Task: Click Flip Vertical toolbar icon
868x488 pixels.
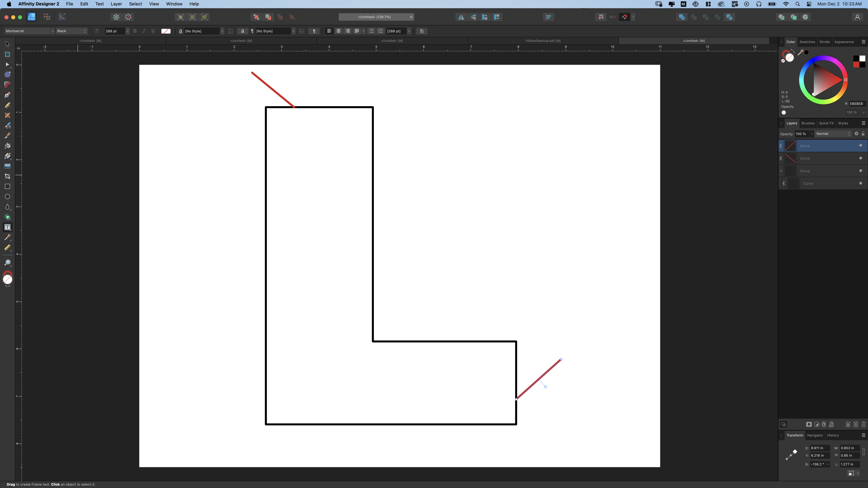Action: pos(473,17)
